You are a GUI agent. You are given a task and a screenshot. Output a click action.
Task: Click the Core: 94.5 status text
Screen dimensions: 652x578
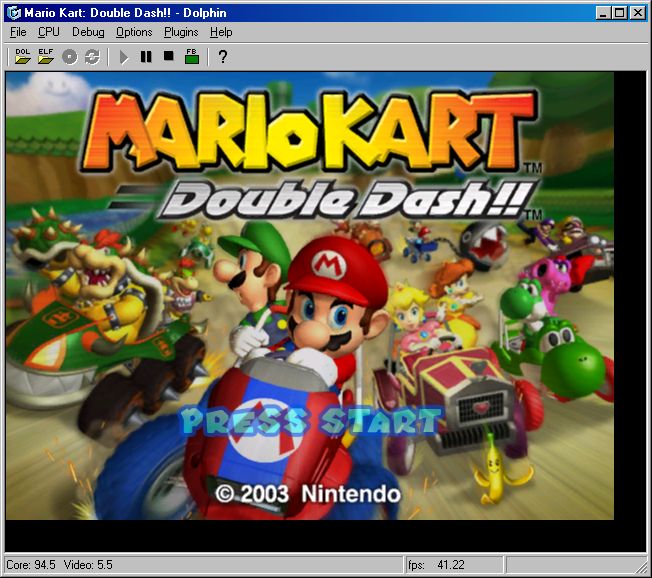(31, 565)
